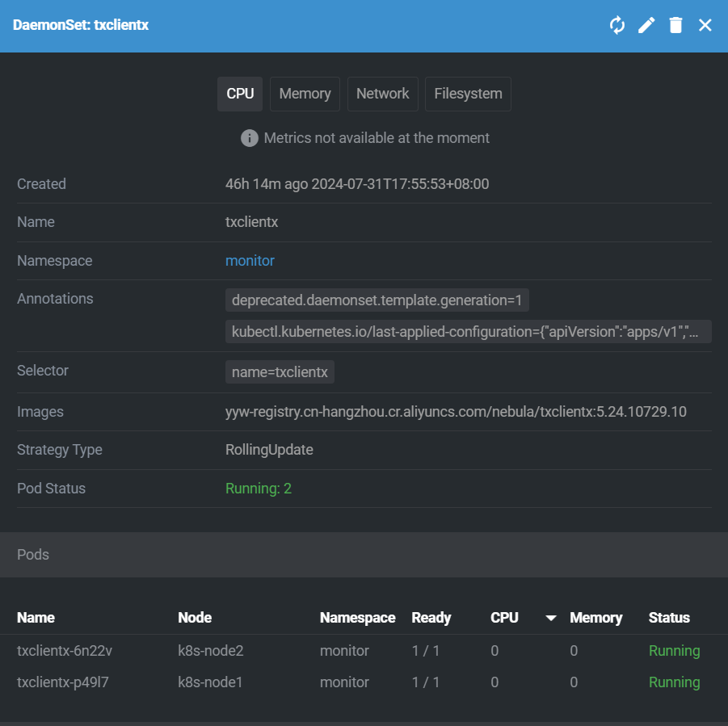Switch to the CPU metrics tab
Image resolution: width=728 pixels, height=726 pixels.
coord(240,94)
